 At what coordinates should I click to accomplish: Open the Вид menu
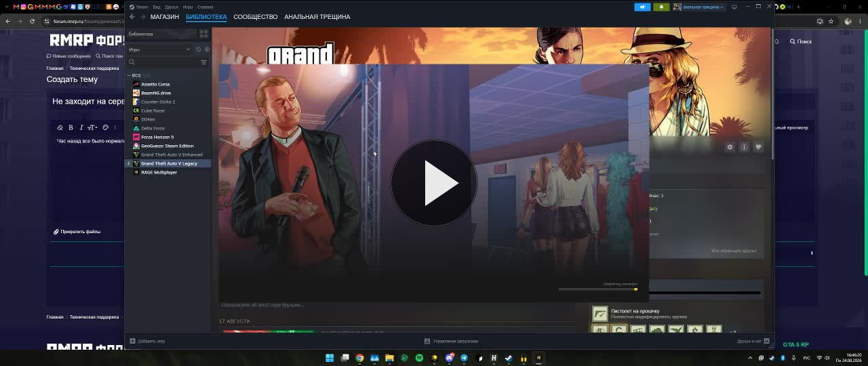(157, 7)
